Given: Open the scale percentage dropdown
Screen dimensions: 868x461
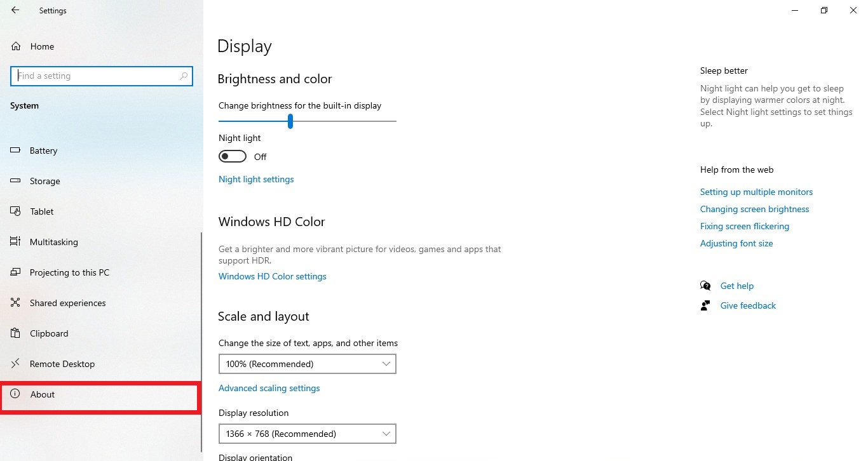Looking at the screenshot, I should [307, 364].
